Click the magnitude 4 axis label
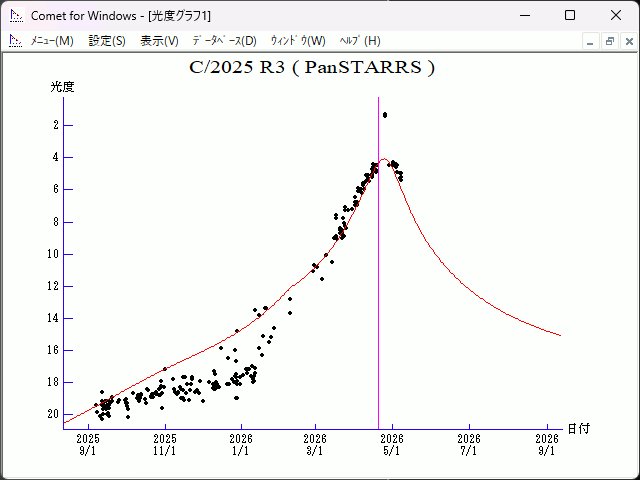 click(56, 157)
